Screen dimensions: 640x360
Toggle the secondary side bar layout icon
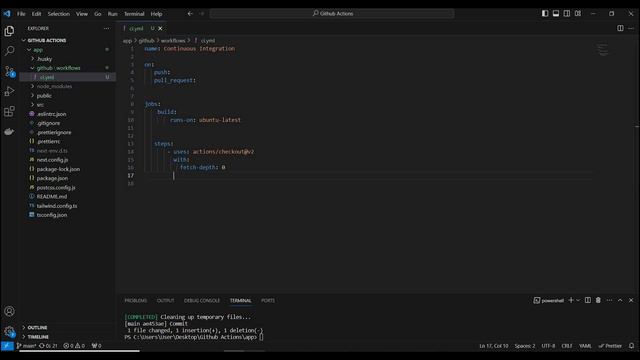pos(567,13)
